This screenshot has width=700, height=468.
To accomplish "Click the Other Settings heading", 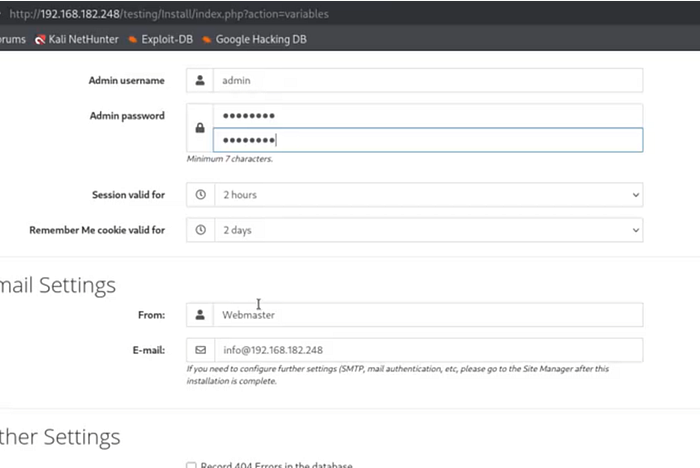I will coord(60,437).
